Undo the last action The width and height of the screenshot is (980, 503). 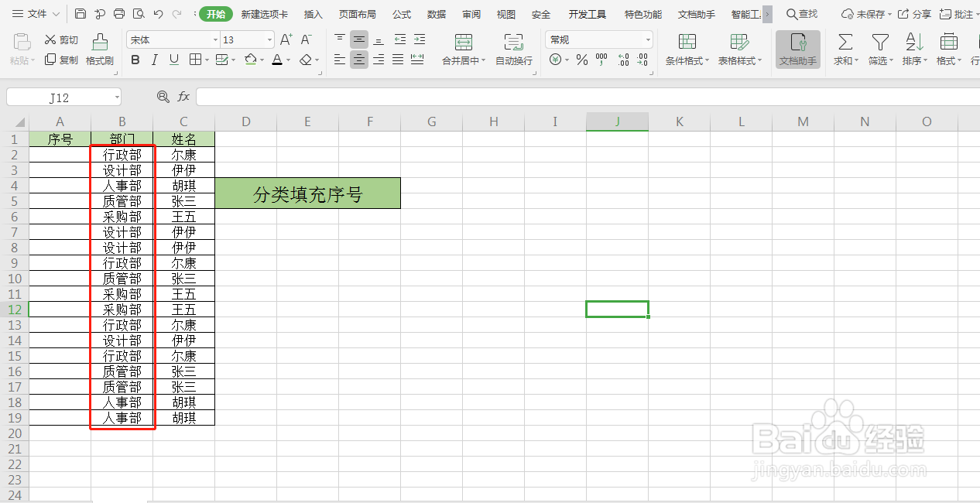click(x=158, y=14)
